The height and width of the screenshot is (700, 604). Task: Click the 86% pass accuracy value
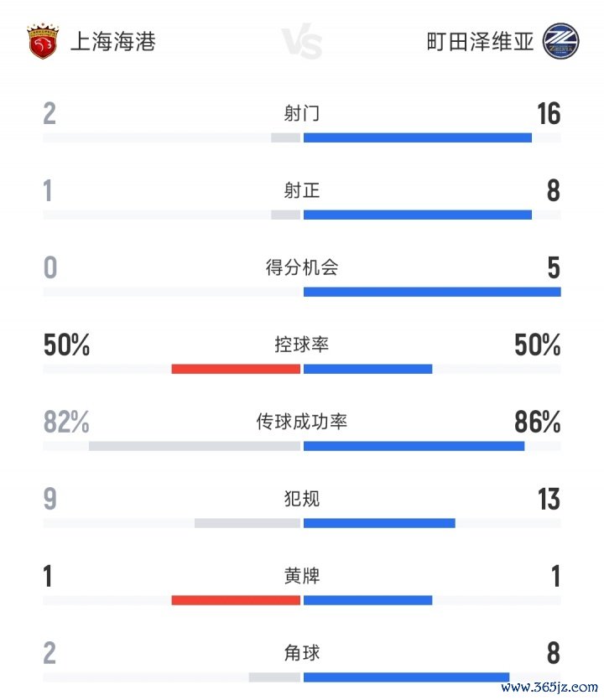[x=537, y=423]
